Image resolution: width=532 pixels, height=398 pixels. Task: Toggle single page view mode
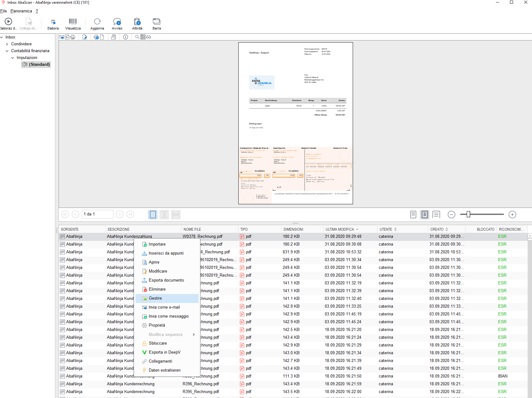(153, 215)
